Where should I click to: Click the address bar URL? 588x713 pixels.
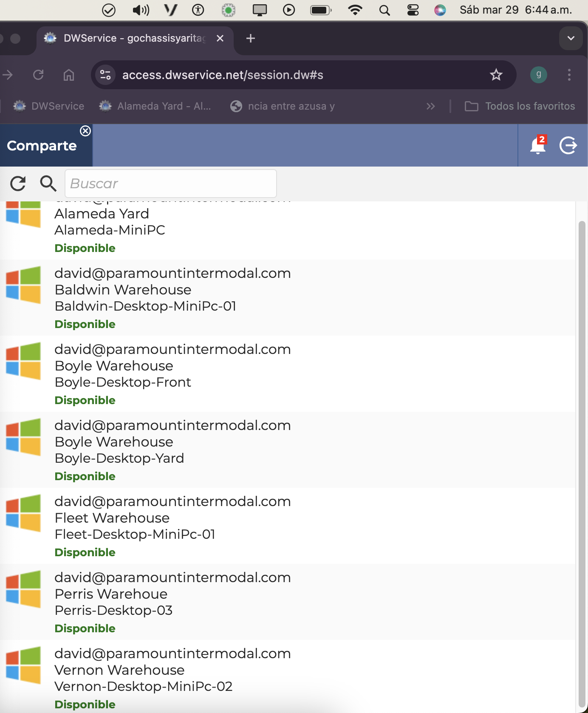[x=223, y=75]
